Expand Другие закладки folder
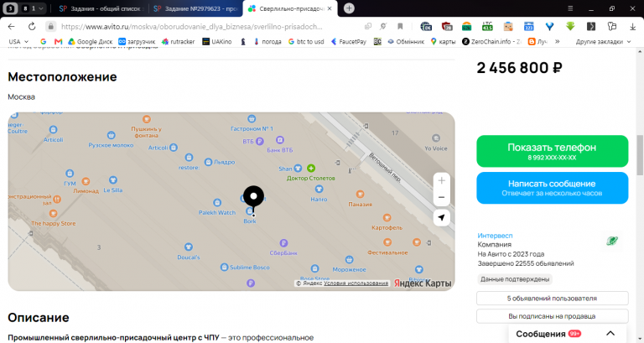644x343 pixels. pyautogui.click(x=603, y=41)
